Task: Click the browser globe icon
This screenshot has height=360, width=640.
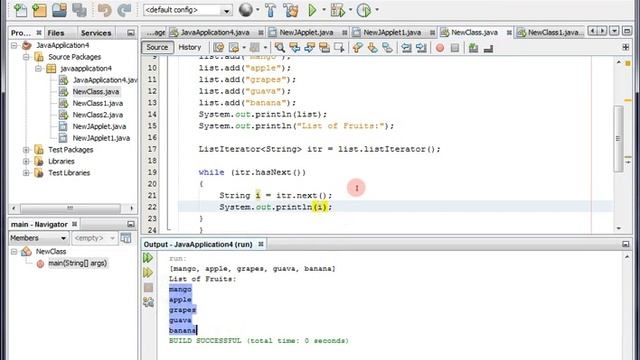Action: pos(245,9)
